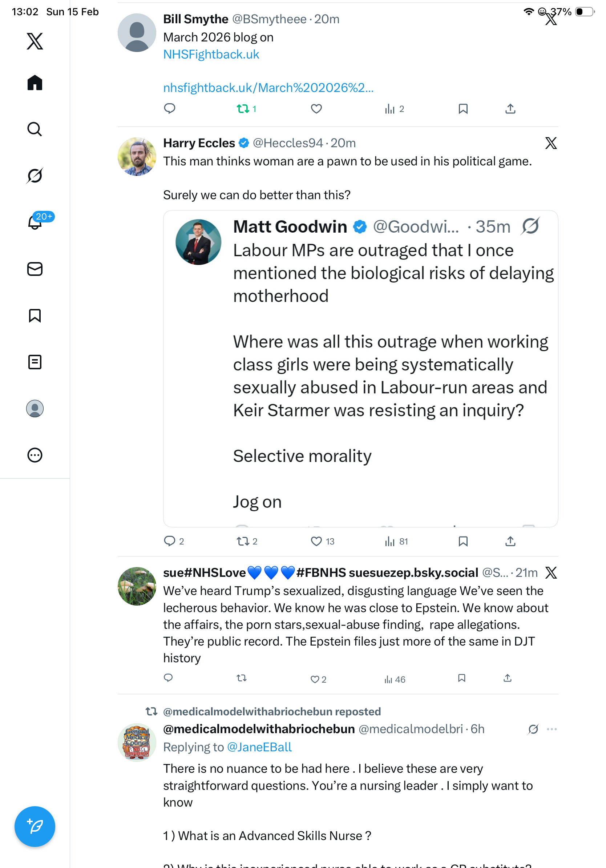This screenshot has width=606, height=868.
Task: Open profile tab in left sidebar
Action: tap(35, 408)
